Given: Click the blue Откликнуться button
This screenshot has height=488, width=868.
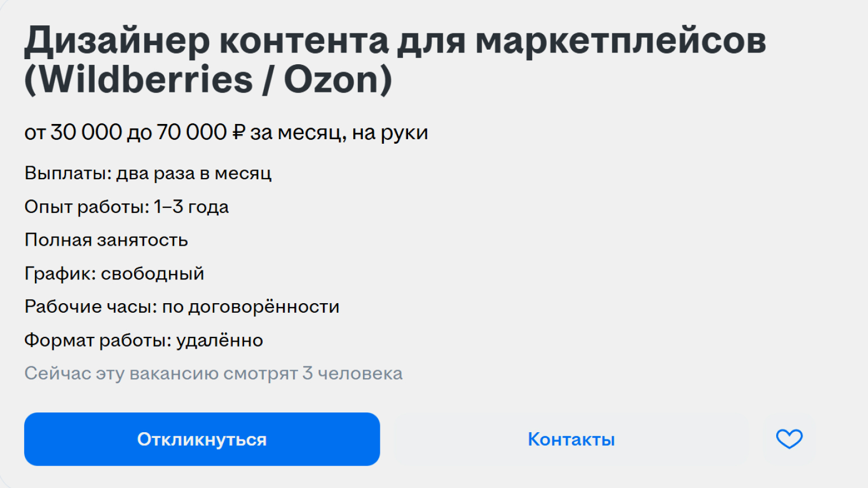Looking at the screenshot, I should (202, 439).
